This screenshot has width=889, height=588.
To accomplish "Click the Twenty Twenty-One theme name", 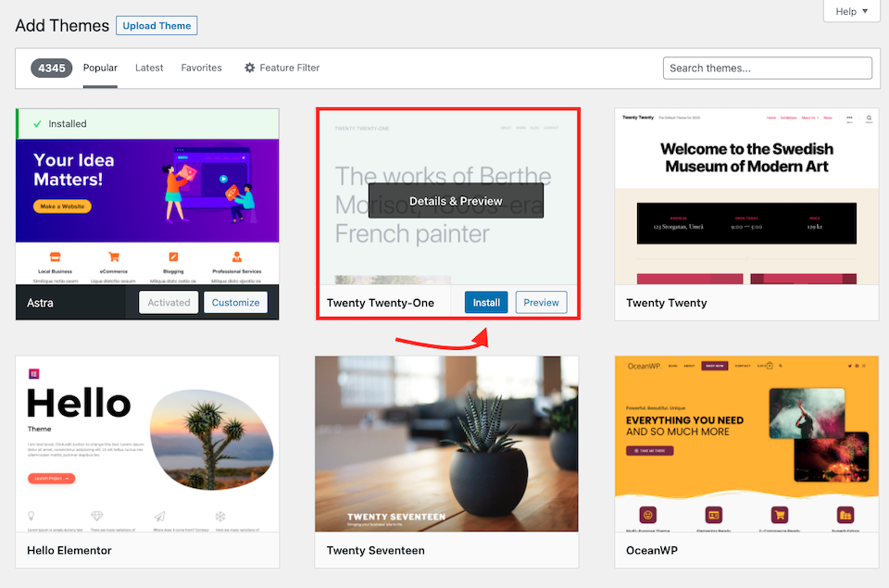I will coord(381,303).
